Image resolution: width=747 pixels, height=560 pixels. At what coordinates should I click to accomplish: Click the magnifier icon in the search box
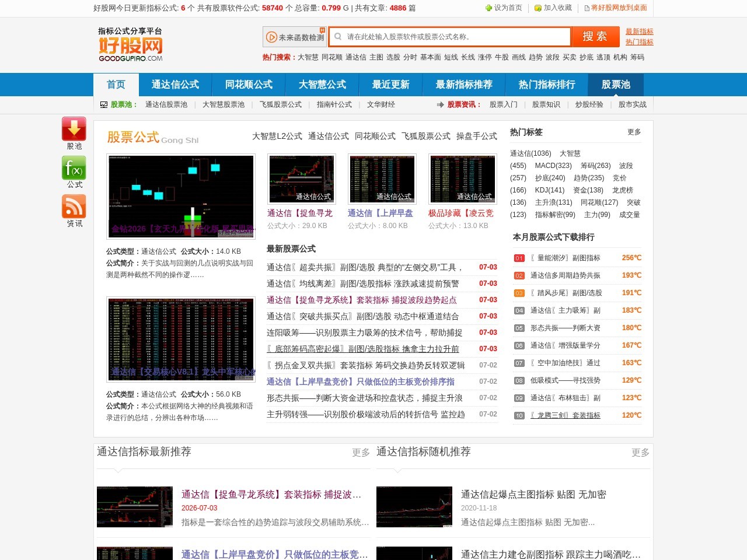[338, 37]
